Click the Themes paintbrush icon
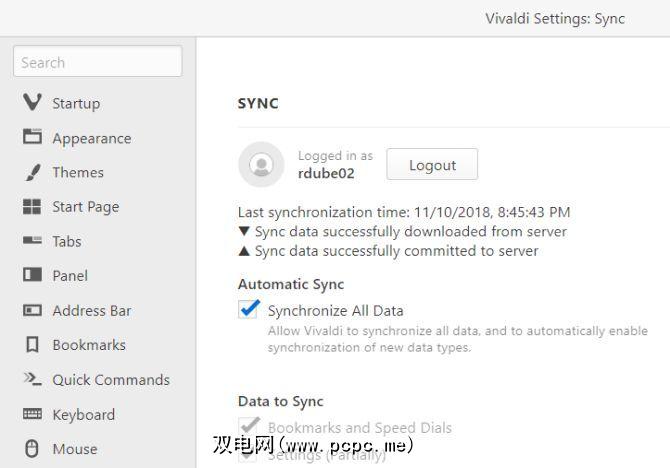The height and width of the screenshot is (468, 670). coord(32,172)
